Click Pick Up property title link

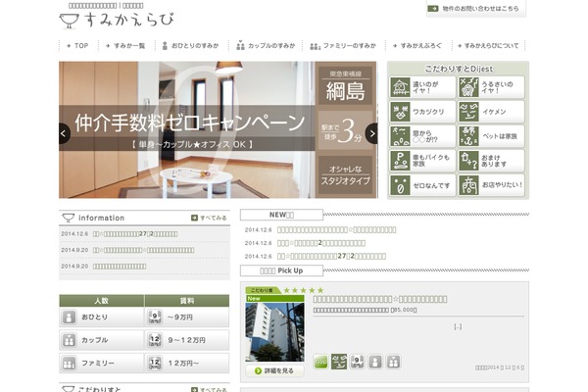pos(380,299)
